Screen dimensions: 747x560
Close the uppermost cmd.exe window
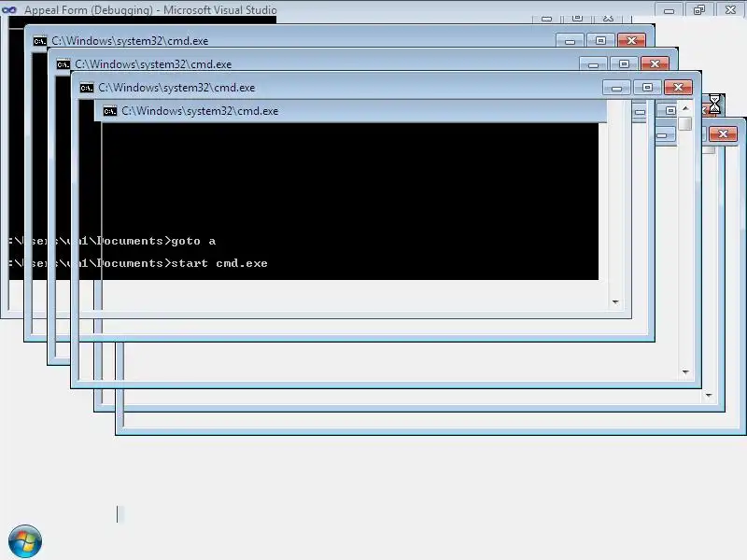click(x=632, y=40)
